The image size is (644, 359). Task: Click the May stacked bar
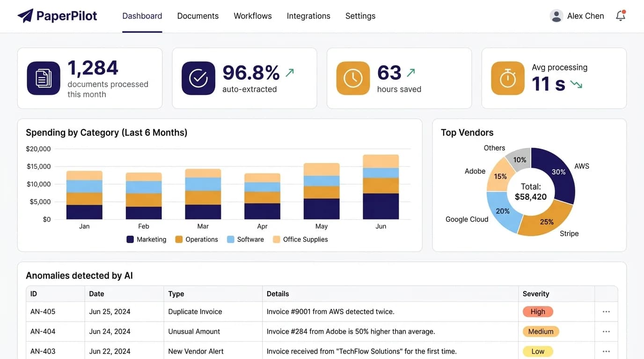pyautogui.click(x=322, y=191)
